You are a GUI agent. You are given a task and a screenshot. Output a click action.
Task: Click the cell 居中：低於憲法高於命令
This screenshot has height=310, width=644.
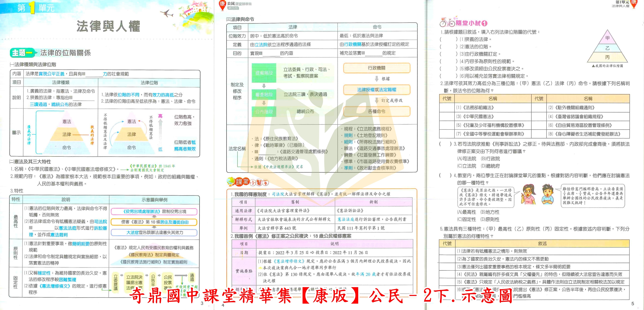[293, 36]
